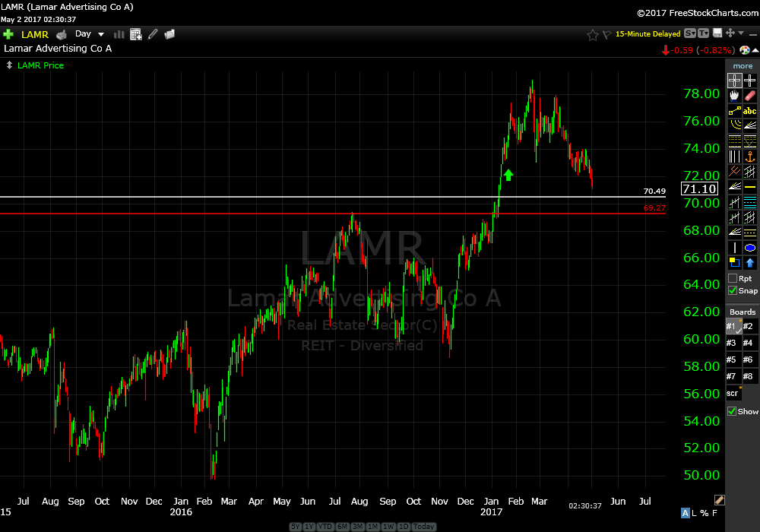Image resolution: width=760 pixels, height=532 pixels.
Task: Add LAMR to favorites with star icon
Action: click(x=593, y=34)
